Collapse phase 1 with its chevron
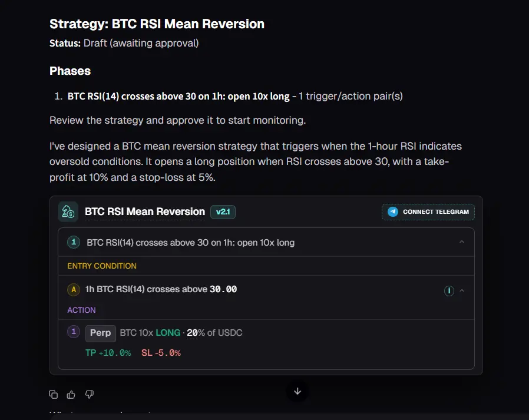 pyautogui.click(x=462, y=242)
